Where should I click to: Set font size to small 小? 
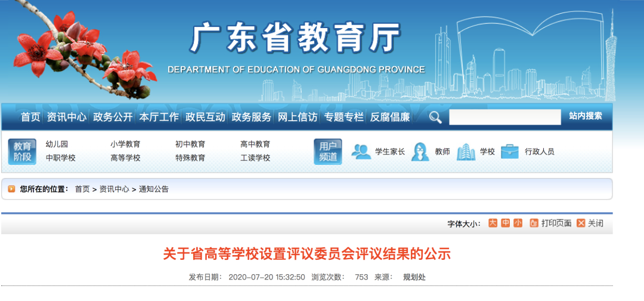click(518, 223)
